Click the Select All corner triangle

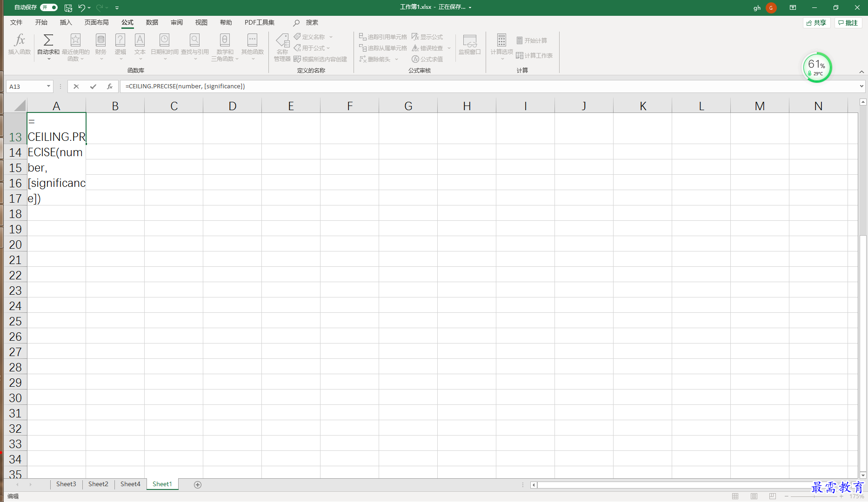pyautogui.click(x=20, y=106)
